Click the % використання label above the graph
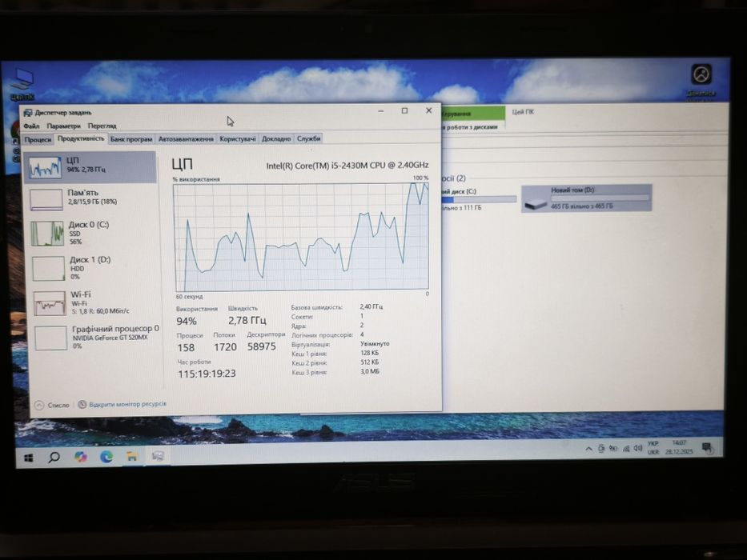This screenshot has height=560, width=747. coord(196,179)
